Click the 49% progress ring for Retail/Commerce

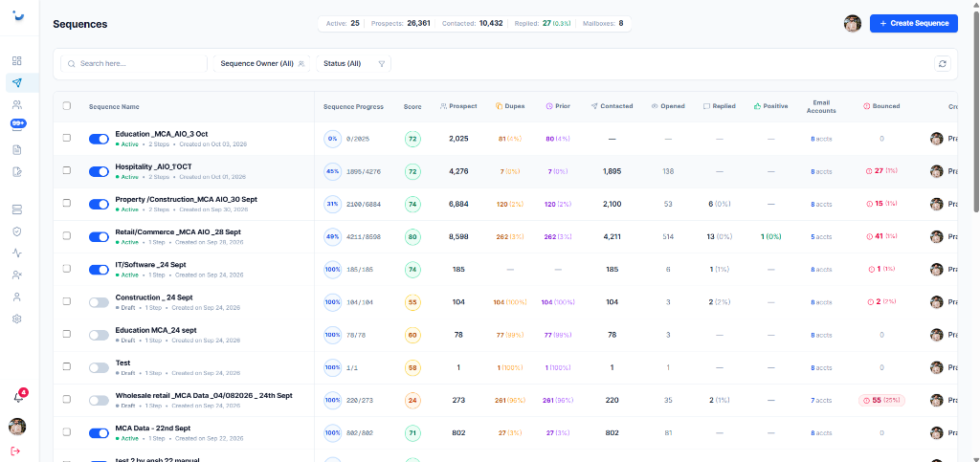click(332, 236)
